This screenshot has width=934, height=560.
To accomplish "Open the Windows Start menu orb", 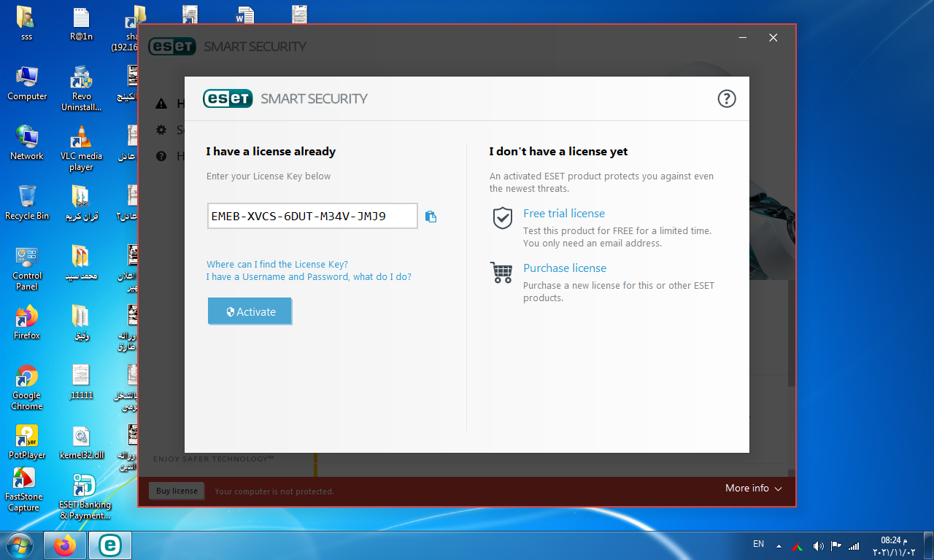I will (x=20, y=545).
